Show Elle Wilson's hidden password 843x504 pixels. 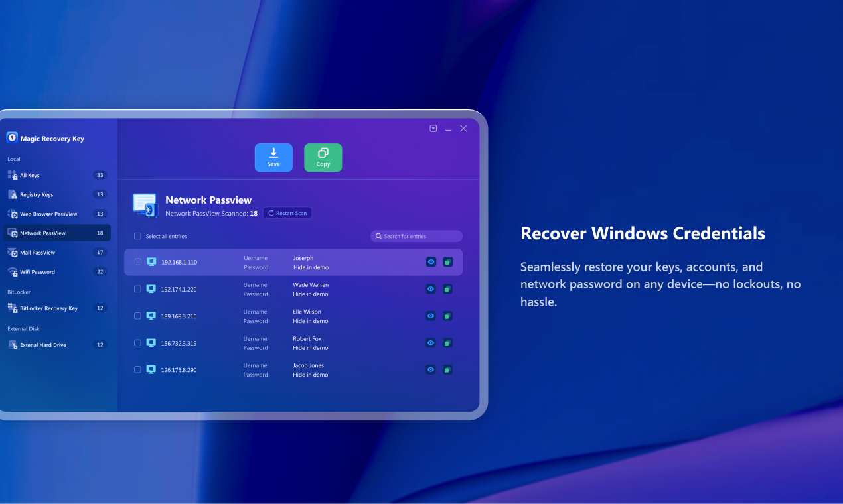(431, 316)
